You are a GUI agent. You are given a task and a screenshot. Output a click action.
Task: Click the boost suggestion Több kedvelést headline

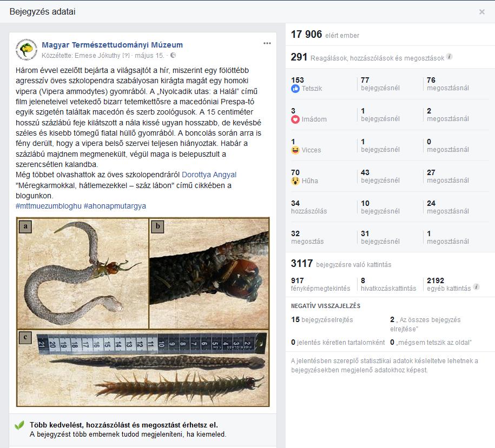point(124,425)
